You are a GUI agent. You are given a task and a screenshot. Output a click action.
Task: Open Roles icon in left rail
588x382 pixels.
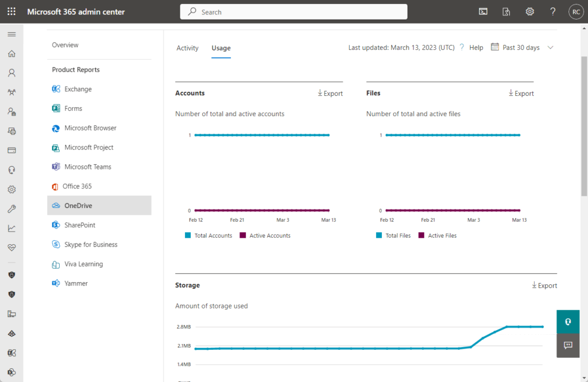[x=11, y=112]
